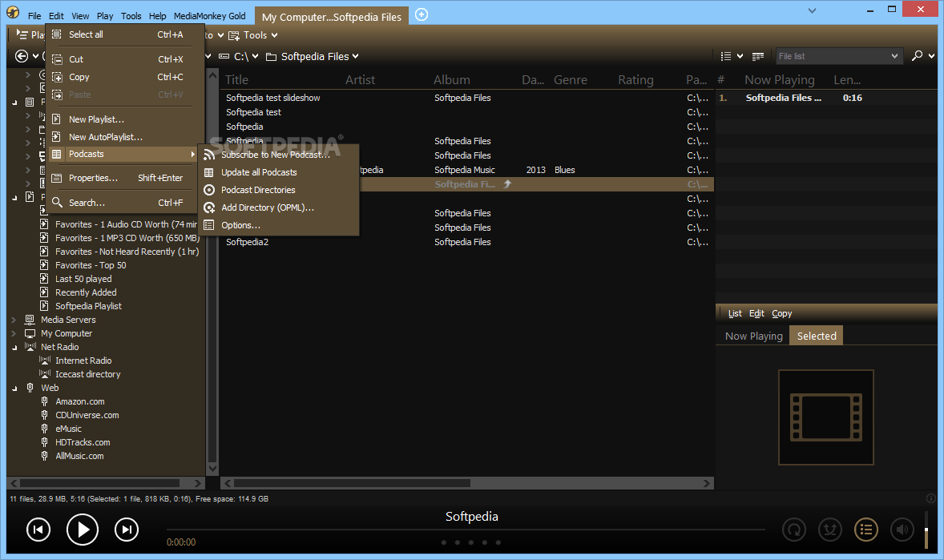Toggle the shuffle playback icon
Screen dimensions: 944x560
click(x=830, y=530)
